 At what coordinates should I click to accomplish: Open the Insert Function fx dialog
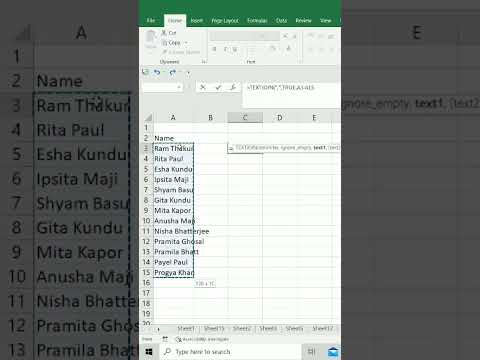(233, 87)
